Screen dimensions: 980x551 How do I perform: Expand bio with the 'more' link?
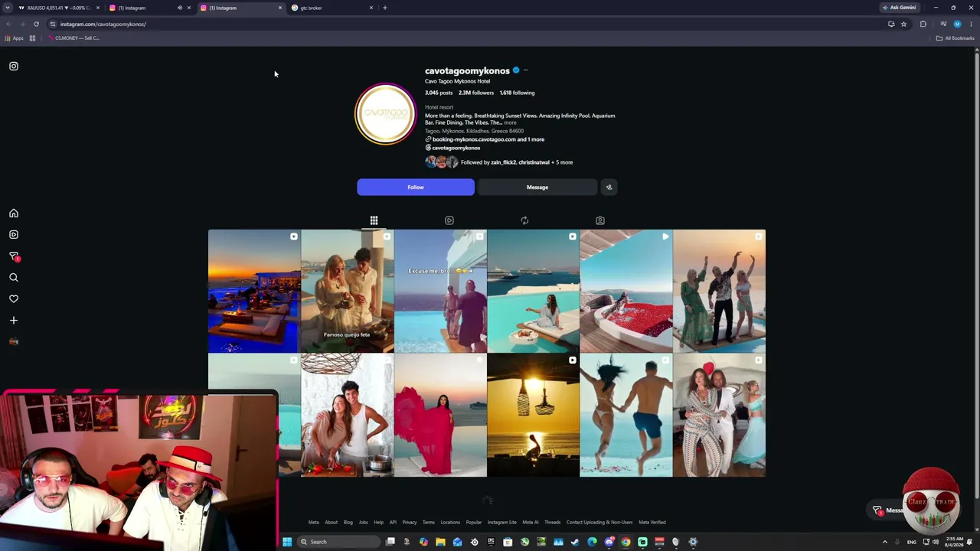[x=510, y=122]
